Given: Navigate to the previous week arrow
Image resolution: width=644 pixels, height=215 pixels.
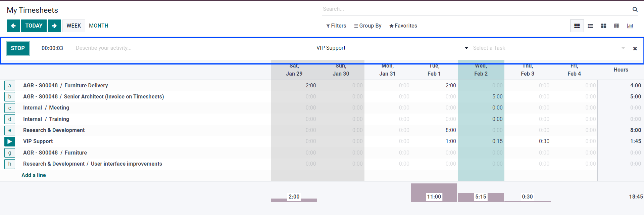Looking at the screenshot, I should (x=13, y=26).
